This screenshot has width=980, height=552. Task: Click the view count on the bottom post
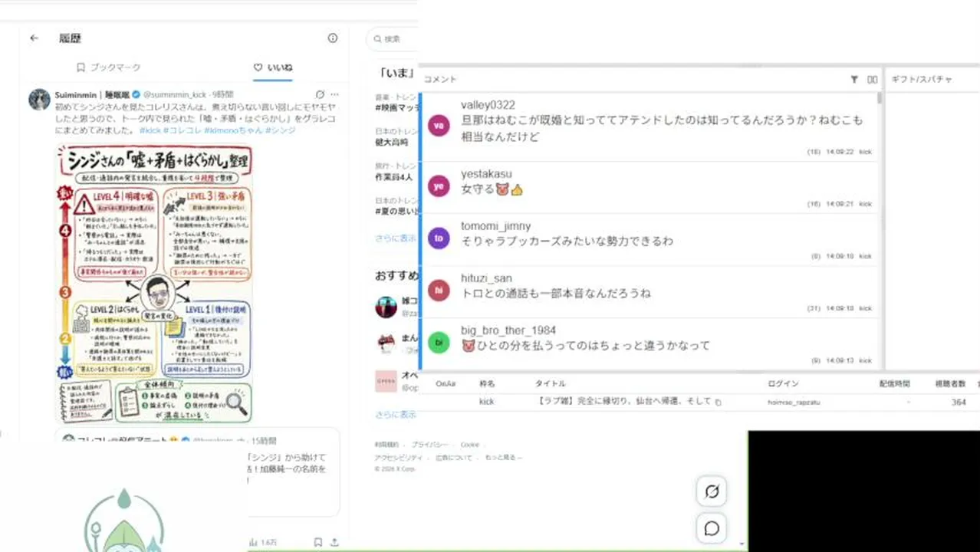coord(262,542)
